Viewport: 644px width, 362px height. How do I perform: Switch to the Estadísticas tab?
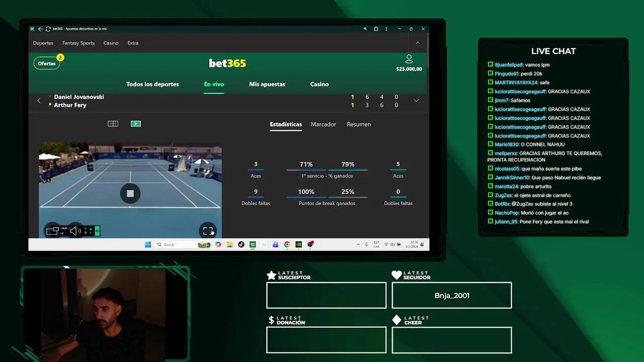(286, 124)
